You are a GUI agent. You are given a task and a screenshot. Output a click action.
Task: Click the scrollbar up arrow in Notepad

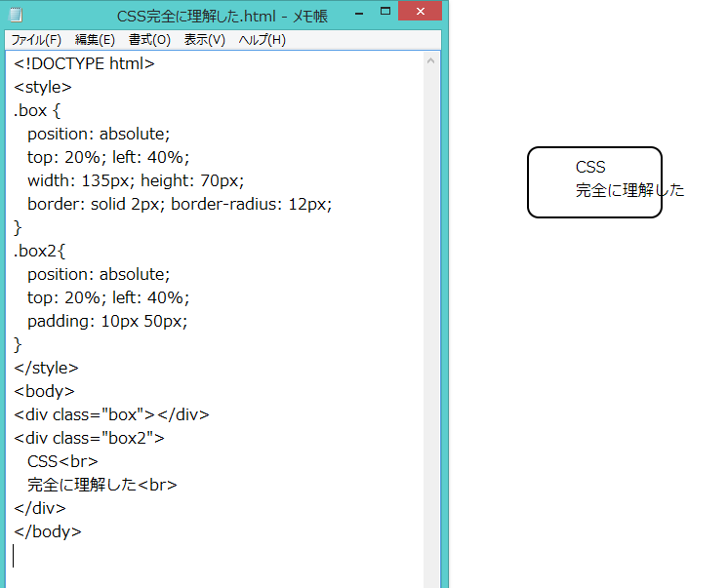pos(430,60)
